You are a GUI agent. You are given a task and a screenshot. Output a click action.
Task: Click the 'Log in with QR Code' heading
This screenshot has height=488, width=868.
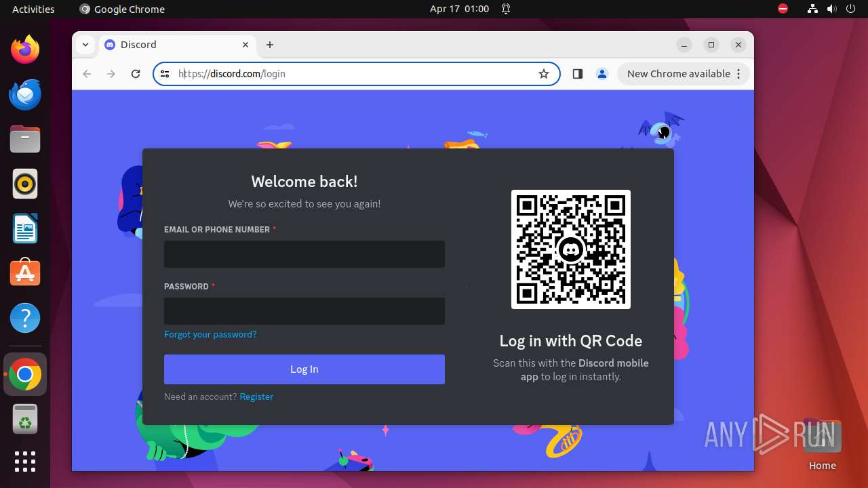pos(571,341)
